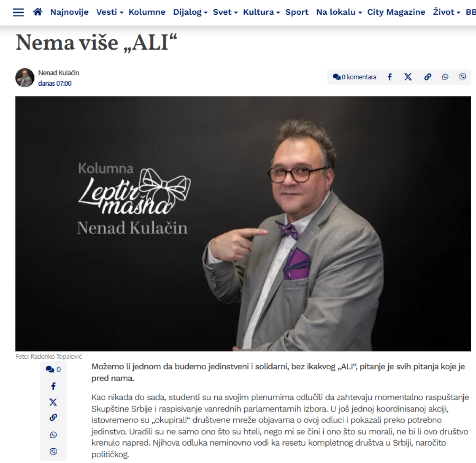This screenshot has width=476, height=463.
Task: Copy article link icon in top bar
Action: click(428, 77)
